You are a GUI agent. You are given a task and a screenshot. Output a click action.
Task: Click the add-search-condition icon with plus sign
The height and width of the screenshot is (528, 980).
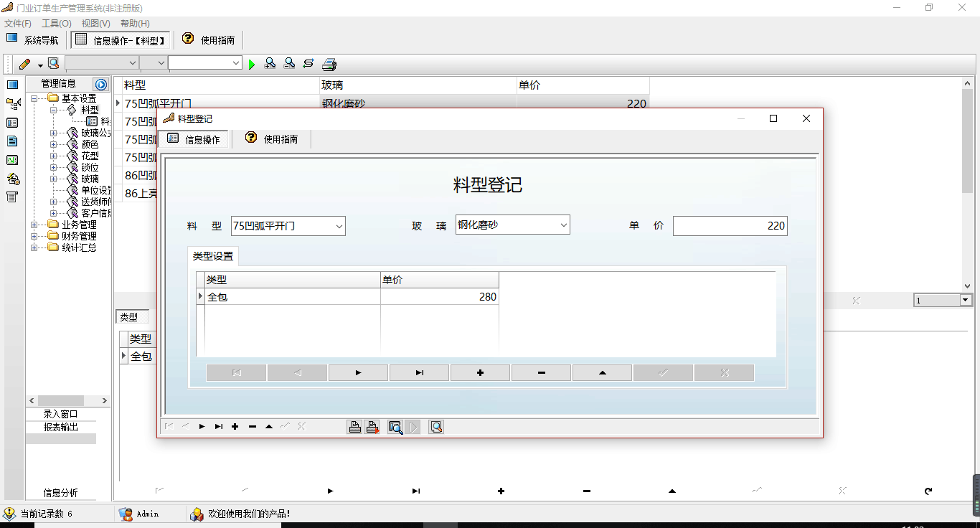tap(270, 64)
